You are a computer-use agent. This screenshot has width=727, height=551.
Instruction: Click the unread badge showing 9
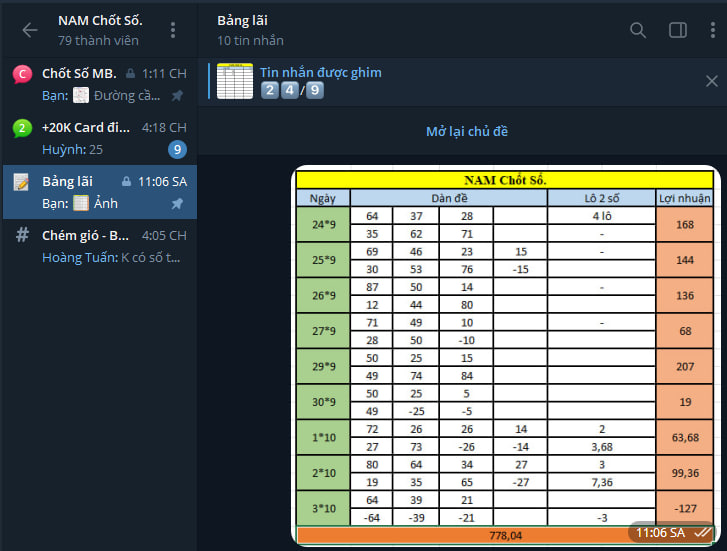pyautogui.click(x=177, y=150)
